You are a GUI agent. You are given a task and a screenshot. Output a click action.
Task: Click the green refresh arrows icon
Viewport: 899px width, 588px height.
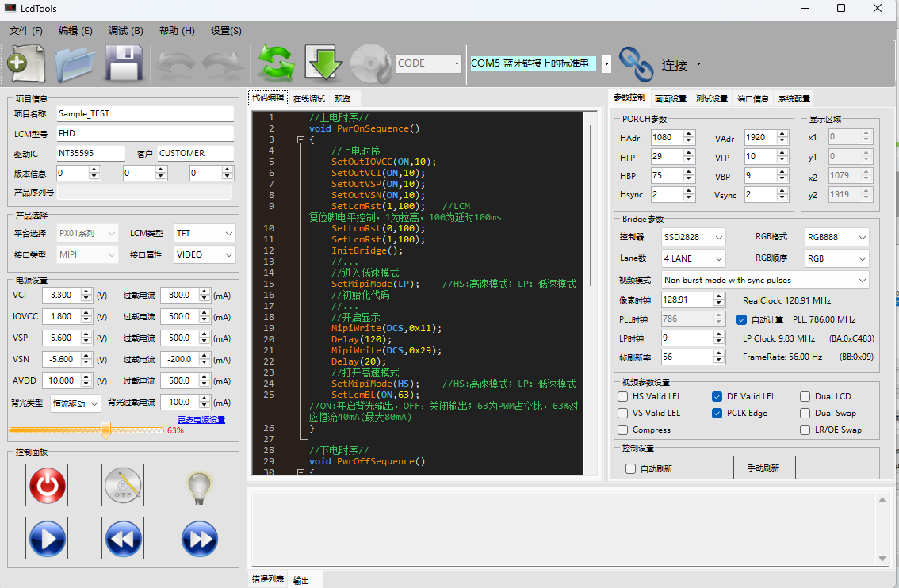click(x=275, y=63)
